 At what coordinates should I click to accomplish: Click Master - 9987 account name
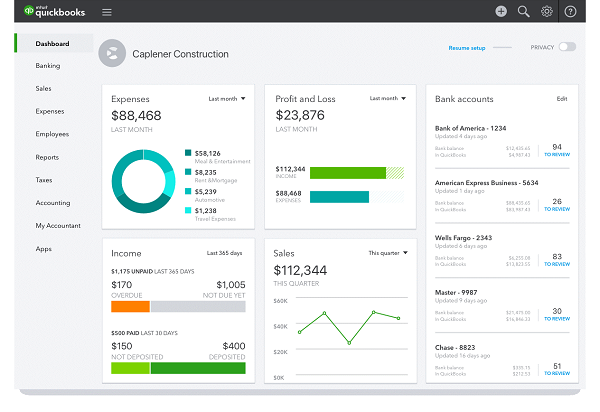coord(456,292)
